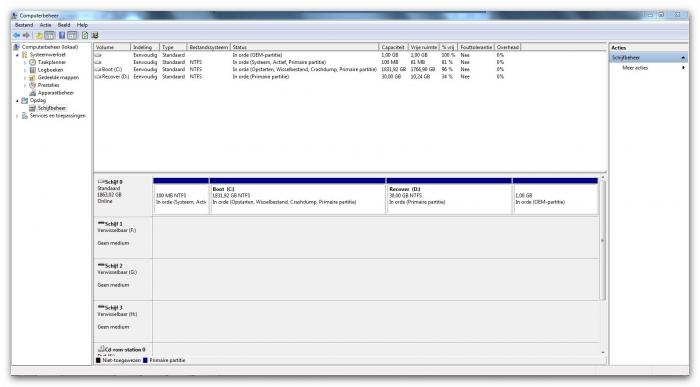This screenshot has height=387, width=700.
Task: Click the Schijfbeheer disk icon in the tree
Action: pyautogui.click(x=33, y=108)
